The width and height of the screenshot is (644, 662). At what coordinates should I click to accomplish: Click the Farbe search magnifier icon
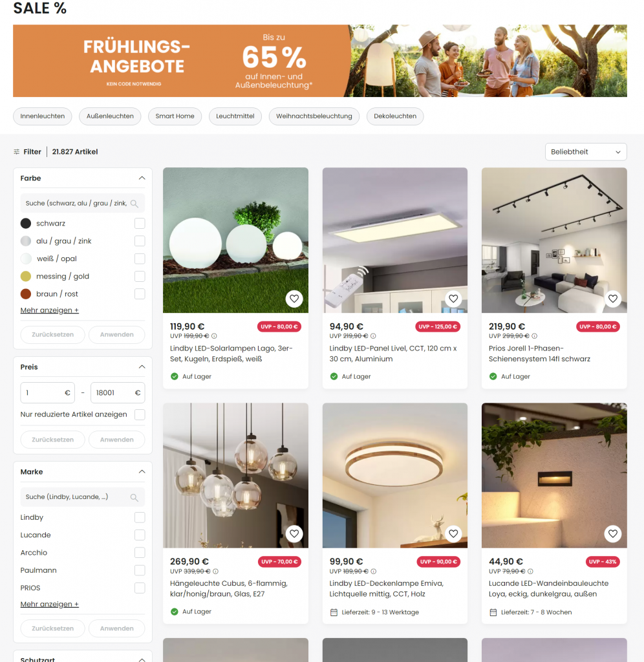pos(134,204)
